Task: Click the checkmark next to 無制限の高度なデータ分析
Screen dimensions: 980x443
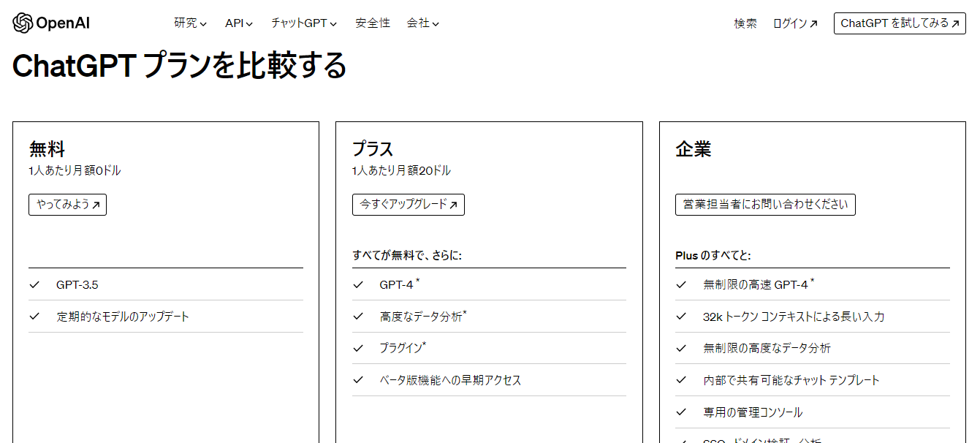Action: [x=681, y=348]
